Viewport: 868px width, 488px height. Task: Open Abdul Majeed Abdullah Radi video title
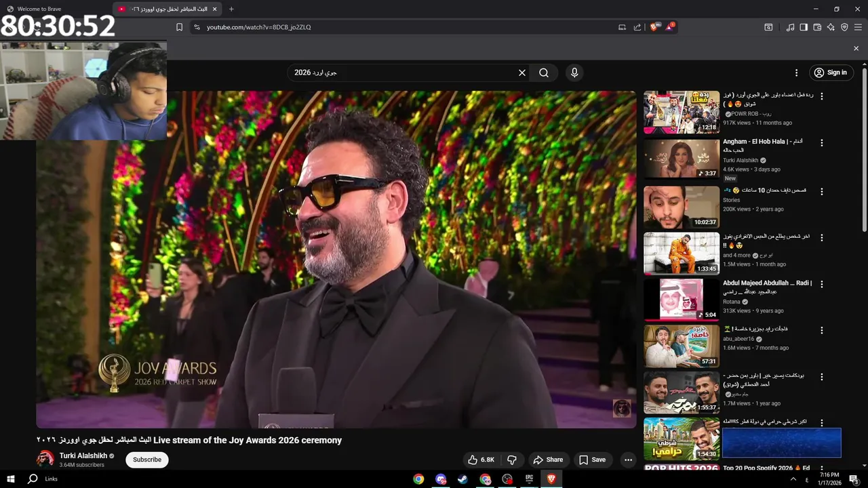(768, 287)
